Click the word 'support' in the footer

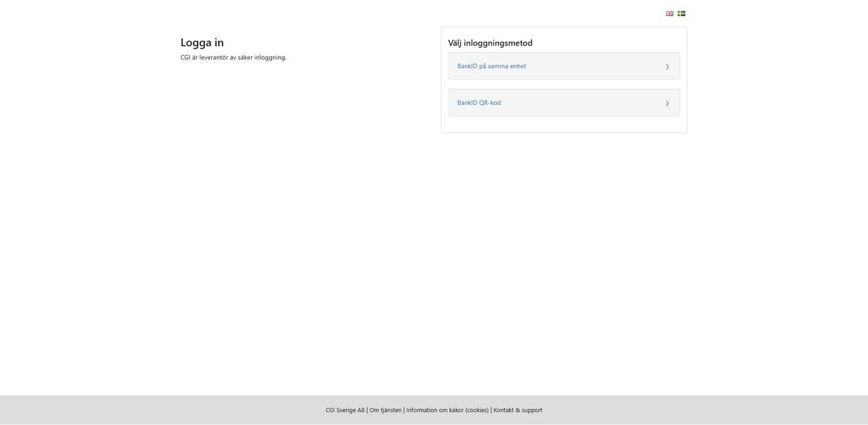coord(532,410)
